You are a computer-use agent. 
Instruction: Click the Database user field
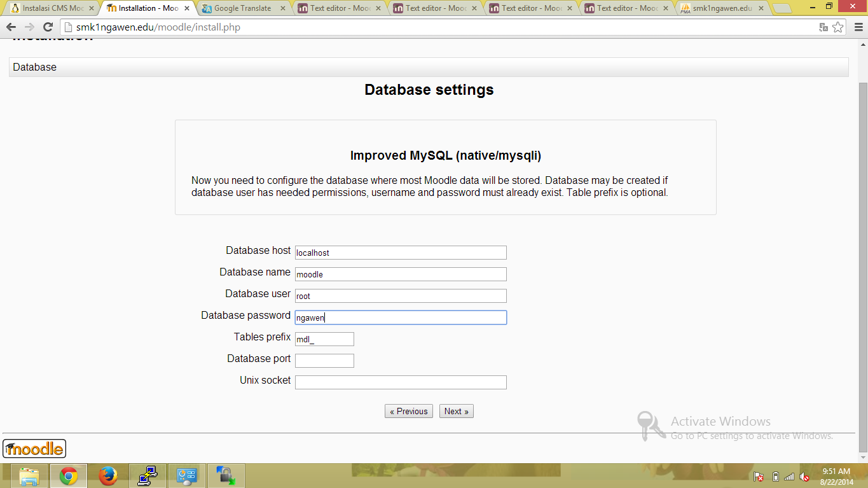(x=401, y=296)
